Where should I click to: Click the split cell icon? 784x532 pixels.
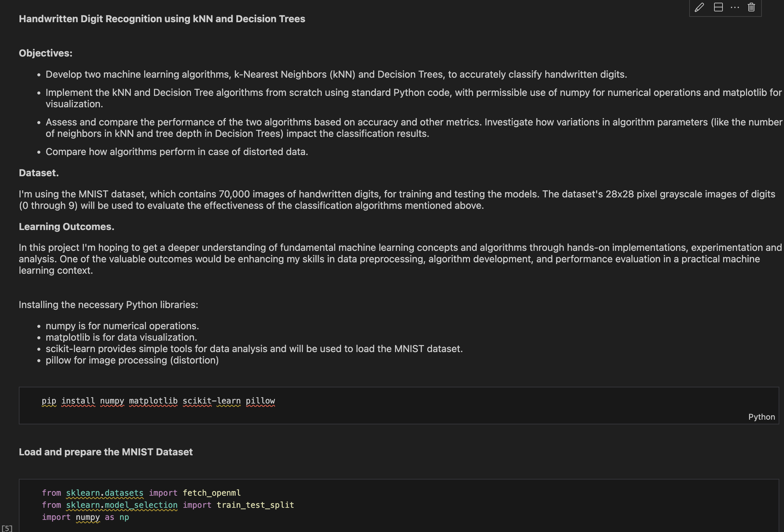(718, 7)
